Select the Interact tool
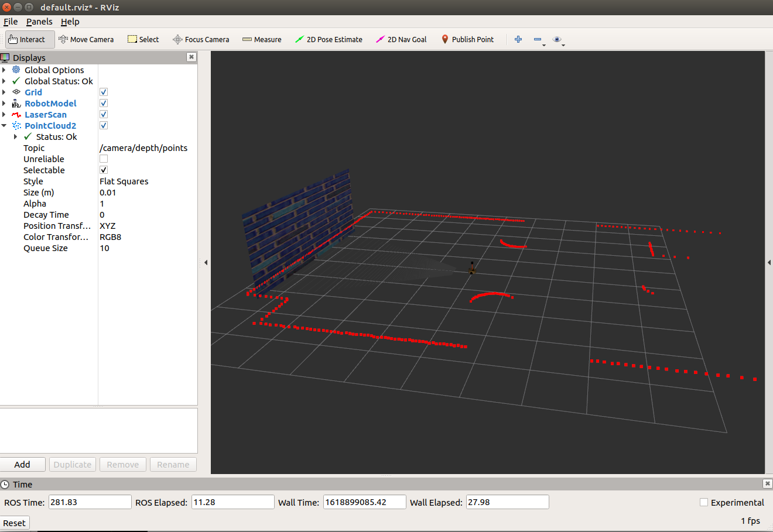Screen dimensions: 773x532 tap(30, 39)
